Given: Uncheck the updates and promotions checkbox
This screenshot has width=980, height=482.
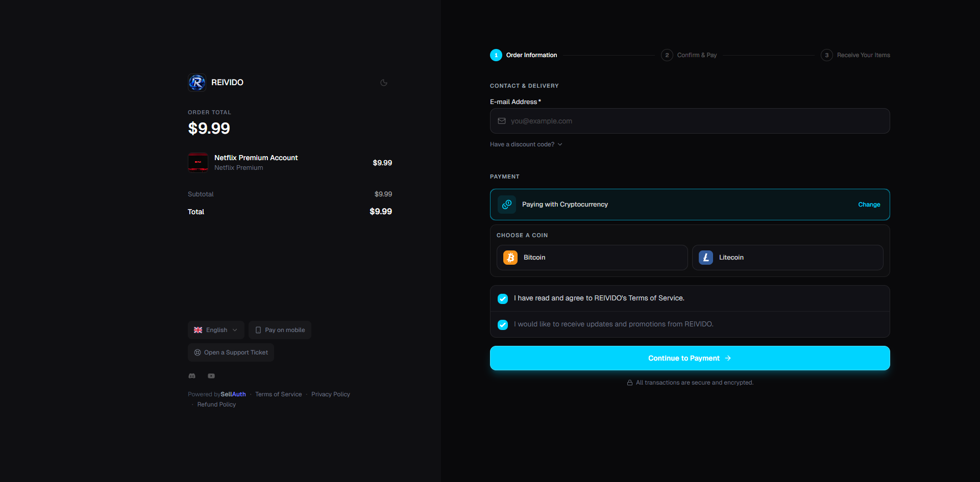Looking at the screenshot, I should tap(503, 324).
